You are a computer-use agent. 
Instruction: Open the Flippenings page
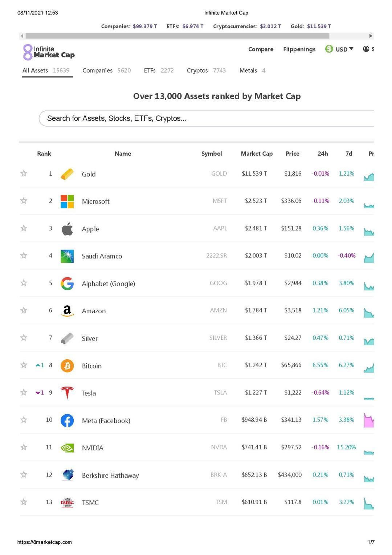[299, 49]
